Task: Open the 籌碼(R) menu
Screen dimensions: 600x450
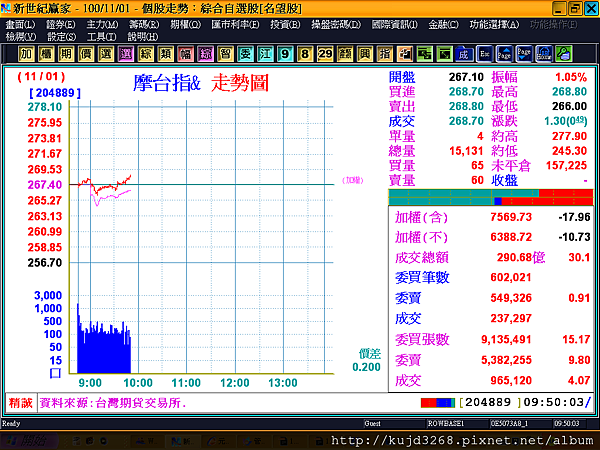Action: coord(143,25)
